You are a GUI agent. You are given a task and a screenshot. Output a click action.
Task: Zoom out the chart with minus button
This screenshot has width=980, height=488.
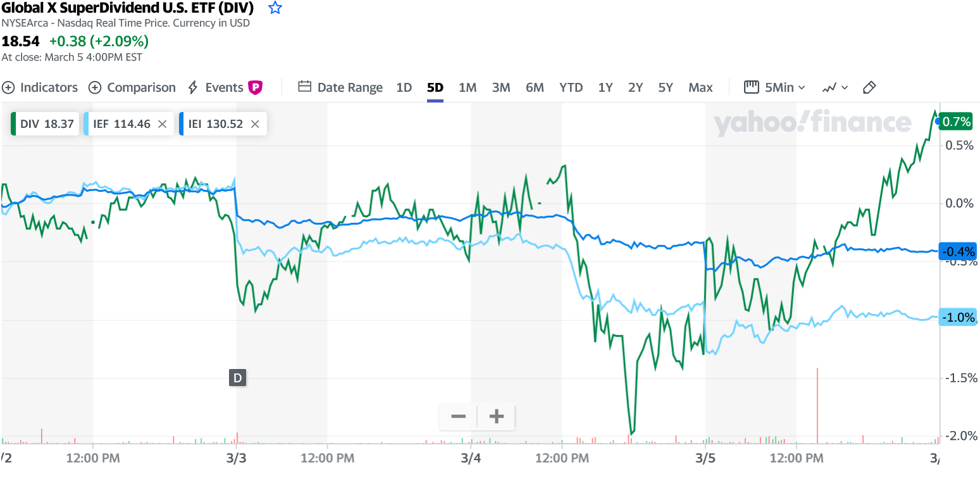click(x=459, y=416)
